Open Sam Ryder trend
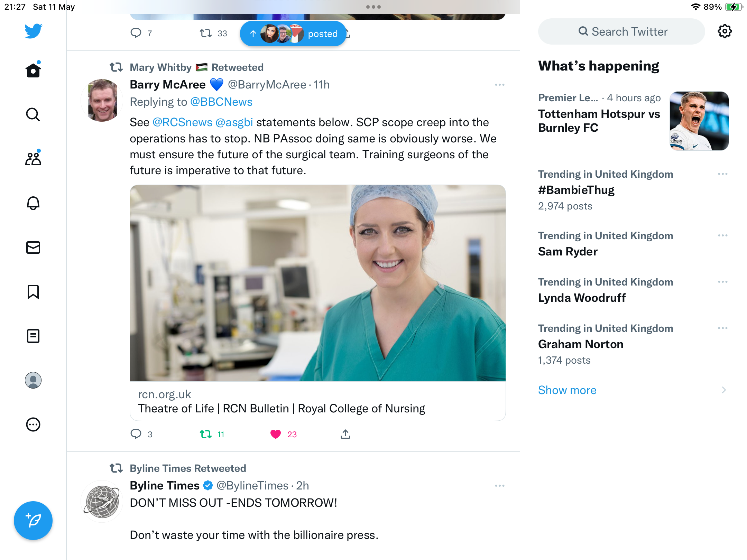 (568, 252)
